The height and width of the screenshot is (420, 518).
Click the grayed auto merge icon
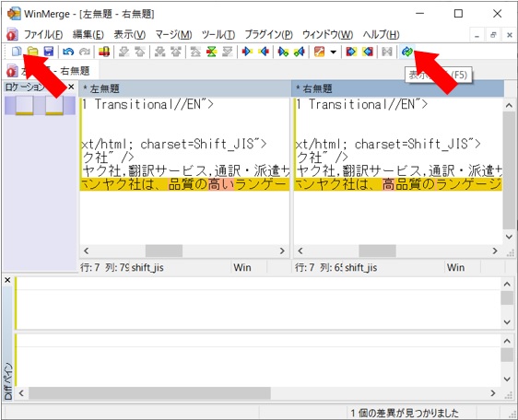[x=387, y=52]
